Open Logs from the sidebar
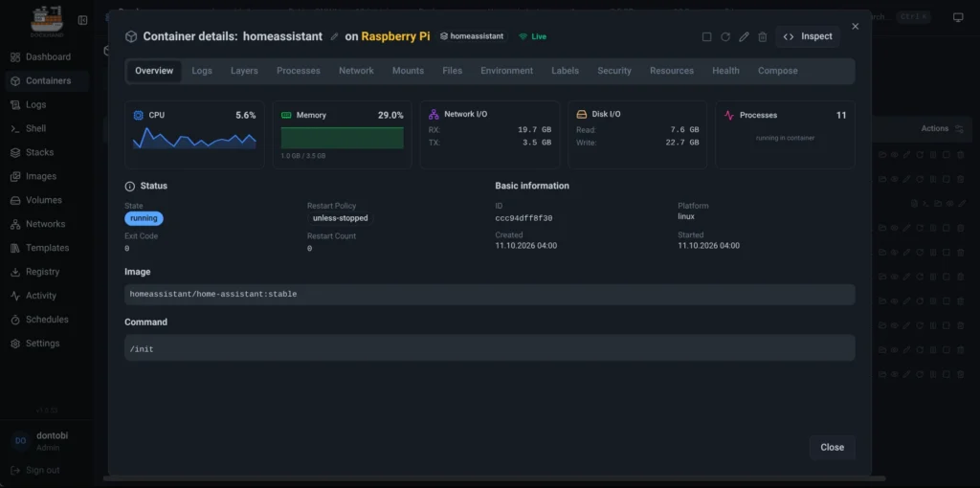 (x=46, y=104)
